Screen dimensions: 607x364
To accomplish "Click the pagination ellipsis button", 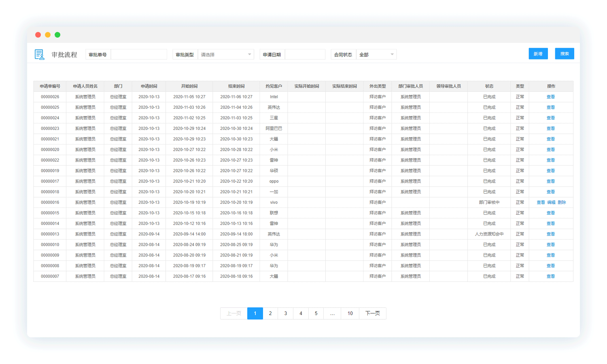I will point(332,313).
